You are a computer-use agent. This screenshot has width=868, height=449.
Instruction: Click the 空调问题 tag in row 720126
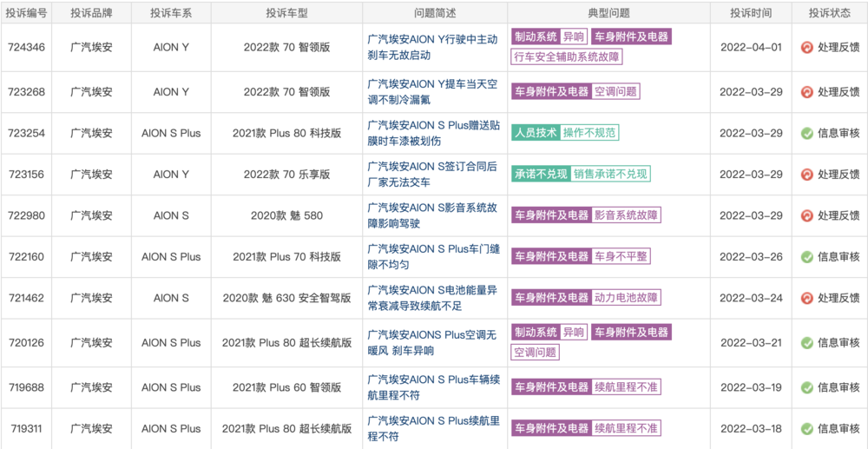(536, 352)
